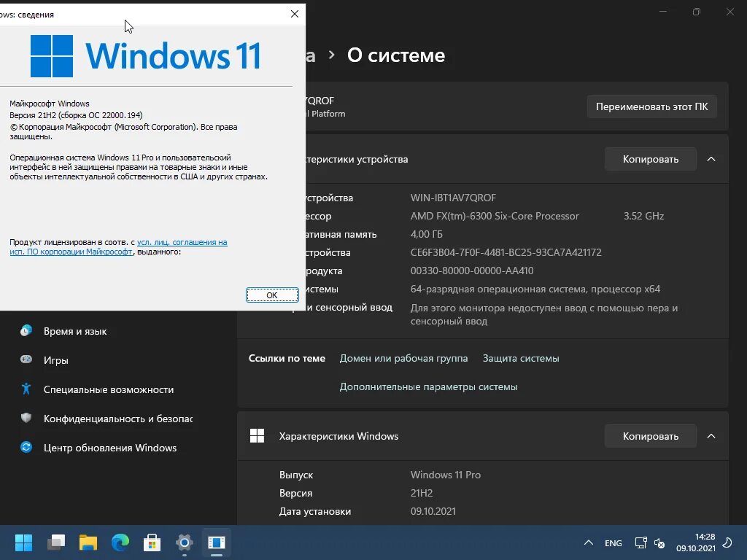Maximize the Settings window
The width and height of the screenshot is (747, 560).
tap(697, 12)
